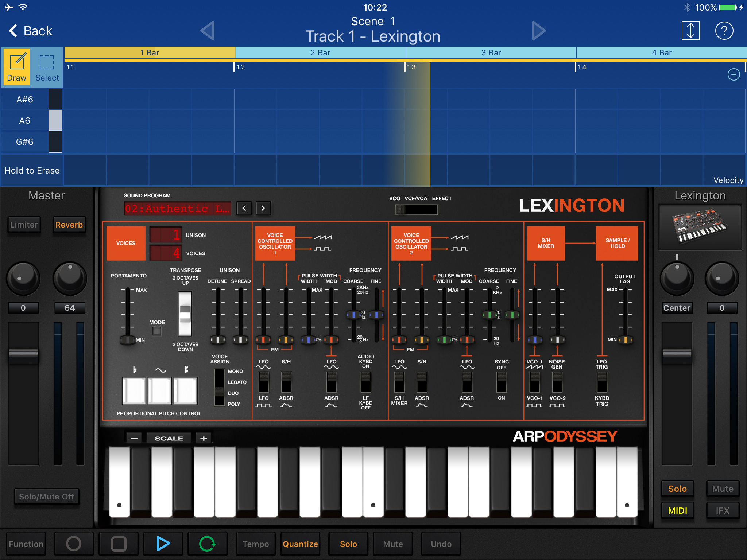Navigate Back from Track 1
Image resolution: width=747 pixels, height=560 pixels.
(x=31, y=31)
